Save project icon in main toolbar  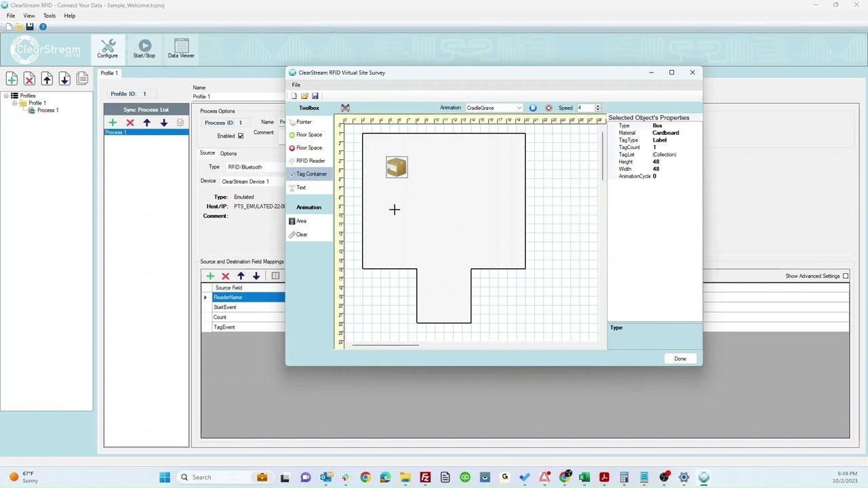30,26
